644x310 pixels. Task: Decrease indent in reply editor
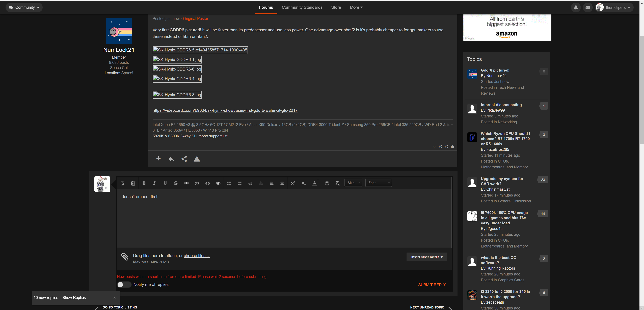(261, 183)
